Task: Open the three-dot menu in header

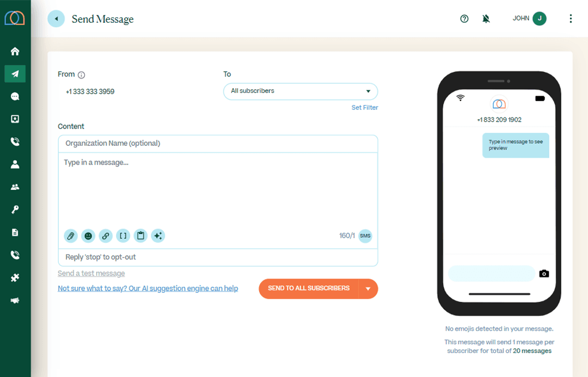Action: point(571,18)
